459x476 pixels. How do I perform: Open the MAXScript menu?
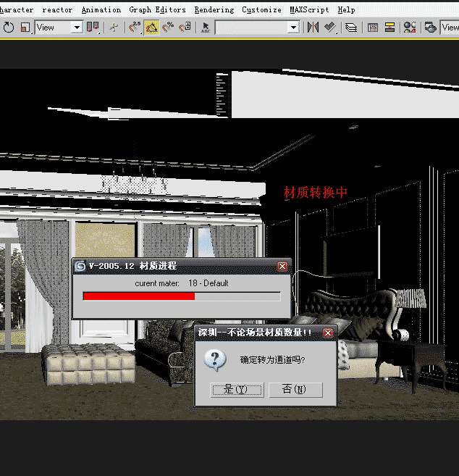click(309, 9)
